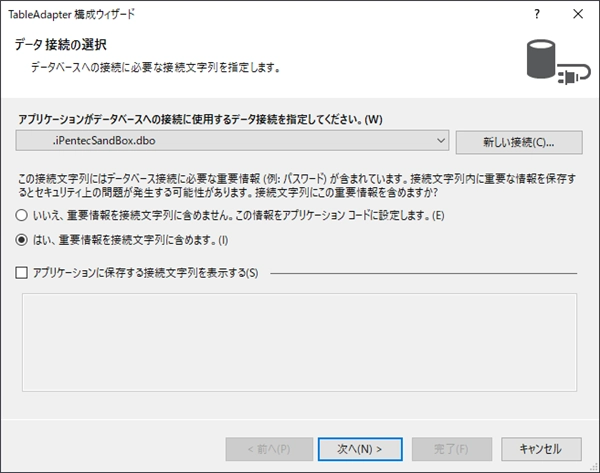Click inside the connection string text area
The width and height of the screenshot is (600, 473).
pos(299,342)
